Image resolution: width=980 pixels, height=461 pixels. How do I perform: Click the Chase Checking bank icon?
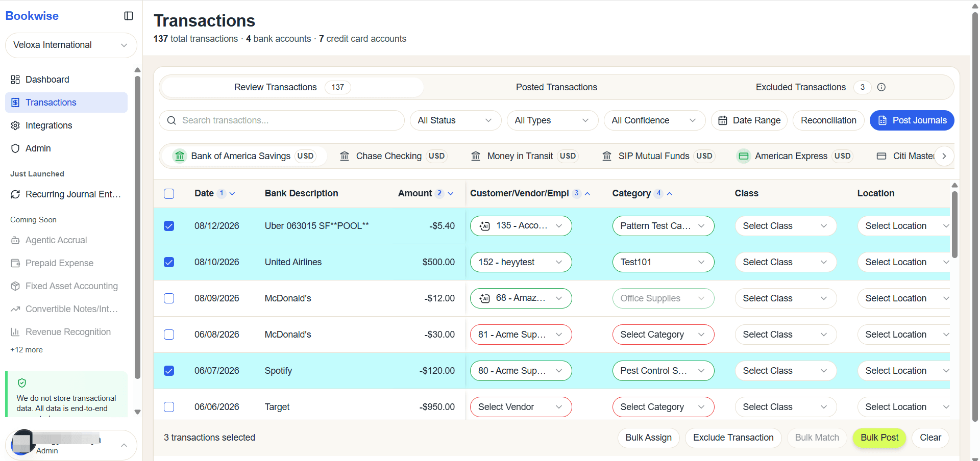tap(345, 156)
